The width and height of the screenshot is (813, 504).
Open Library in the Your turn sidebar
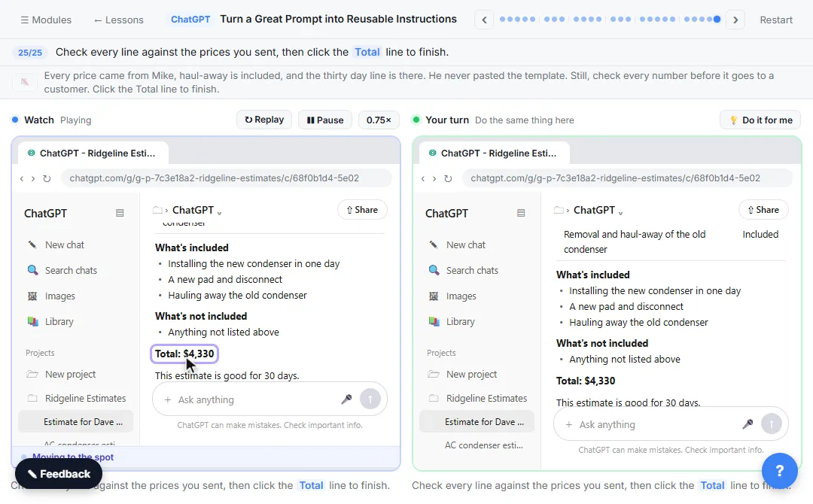click(477, 322)
